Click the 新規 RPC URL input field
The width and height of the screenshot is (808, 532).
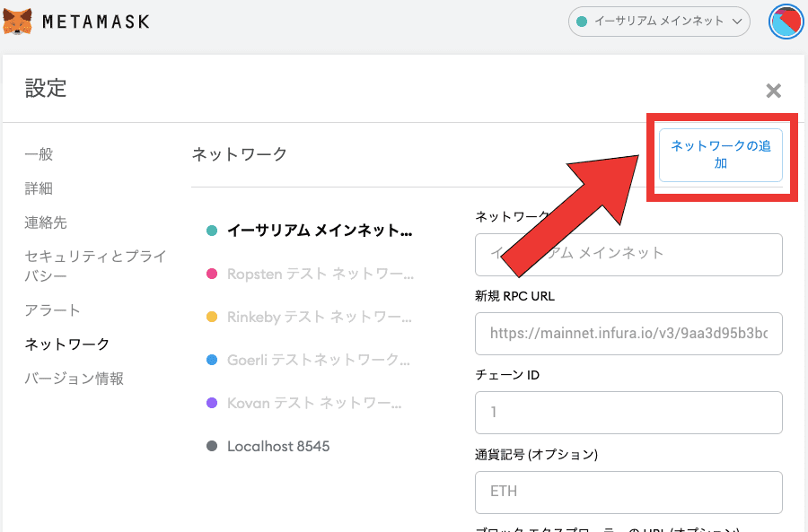coord(628,334)
